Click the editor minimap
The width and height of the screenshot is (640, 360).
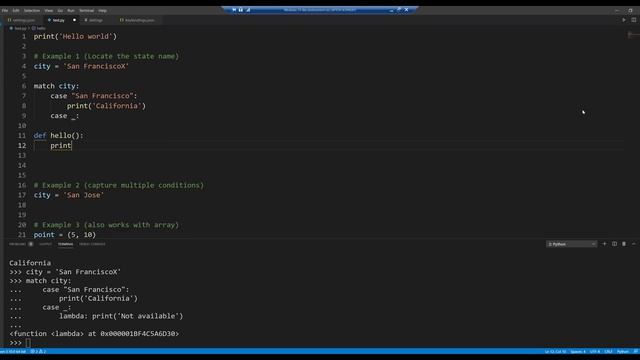point(633,35)
